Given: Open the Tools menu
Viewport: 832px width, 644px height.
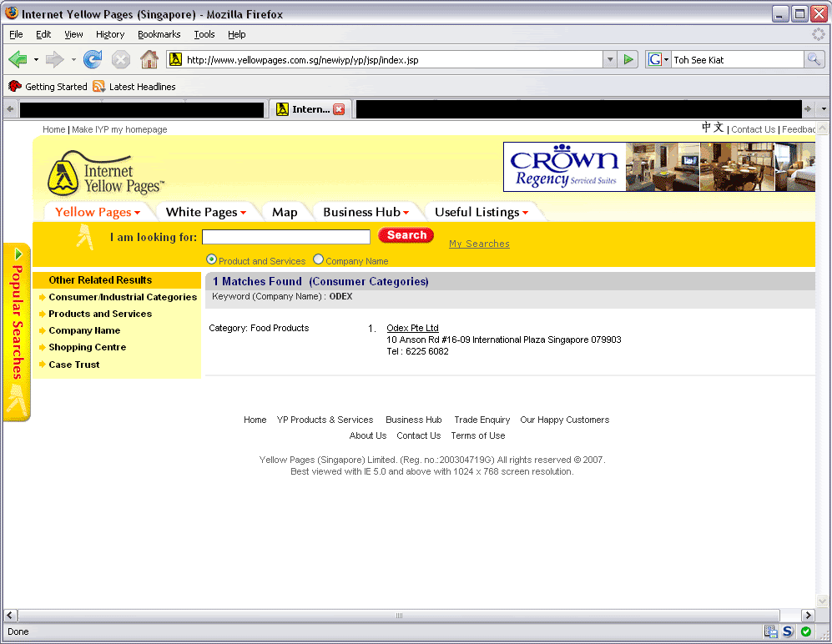Looking at the screenshot, I should click(x=204, y=34).
